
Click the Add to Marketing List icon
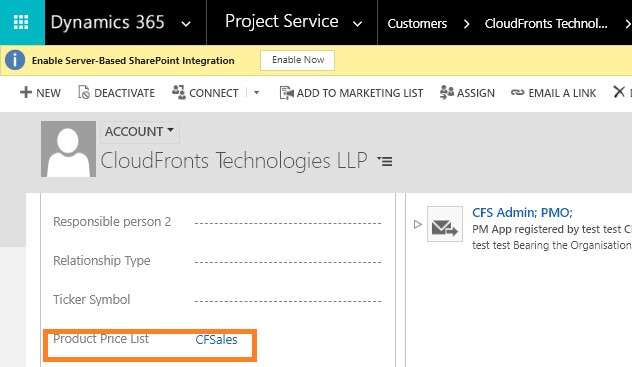287,93
